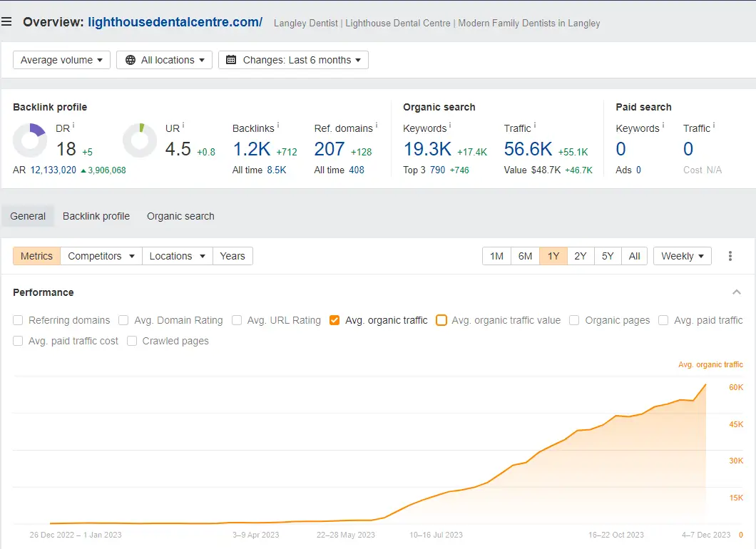Image resolution: width=756 pixels, height=549 pixels.
Task: Collapse the Performance section
Action: point(737,292)
